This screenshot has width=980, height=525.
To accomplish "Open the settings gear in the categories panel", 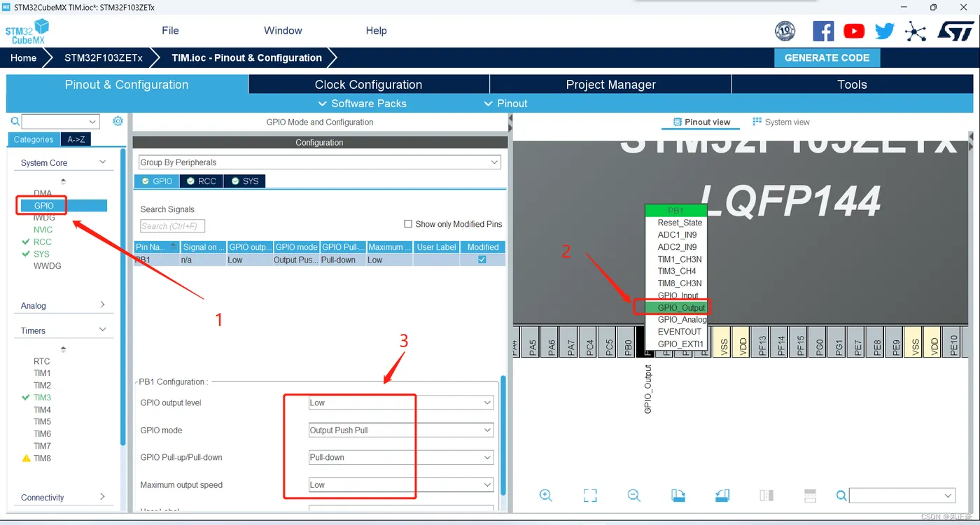I will (x=118, y=121).
